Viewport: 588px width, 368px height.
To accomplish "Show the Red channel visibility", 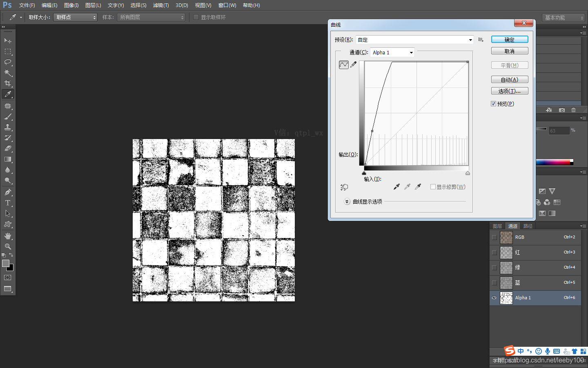I will (494, 252).
